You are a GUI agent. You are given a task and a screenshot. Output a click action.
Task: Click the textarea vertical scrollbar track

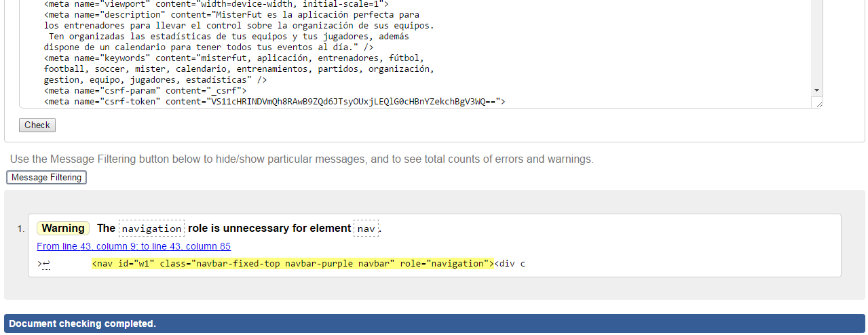(x=816, y=41)
